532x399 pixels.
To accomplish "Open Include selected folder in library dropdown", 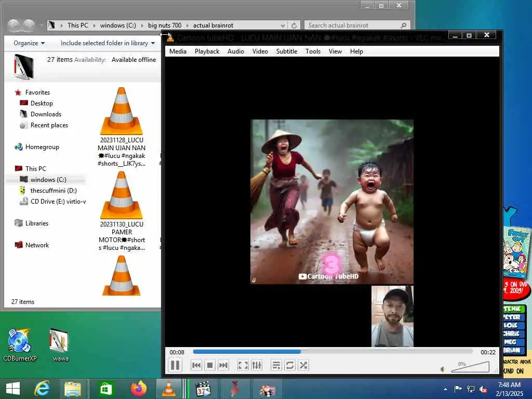I will 108,43.
